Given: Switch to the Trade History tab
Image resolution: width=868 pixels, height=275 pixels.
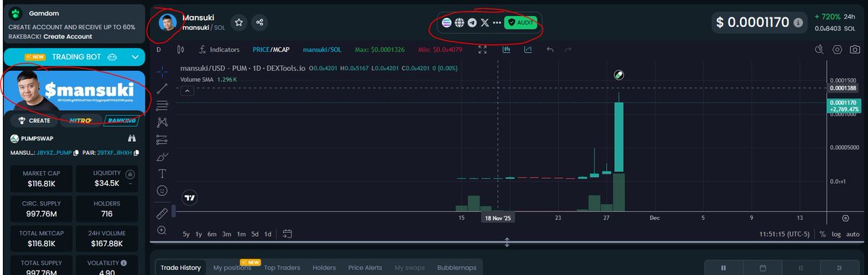Looking at the screenshot, I should coord(180,268).
